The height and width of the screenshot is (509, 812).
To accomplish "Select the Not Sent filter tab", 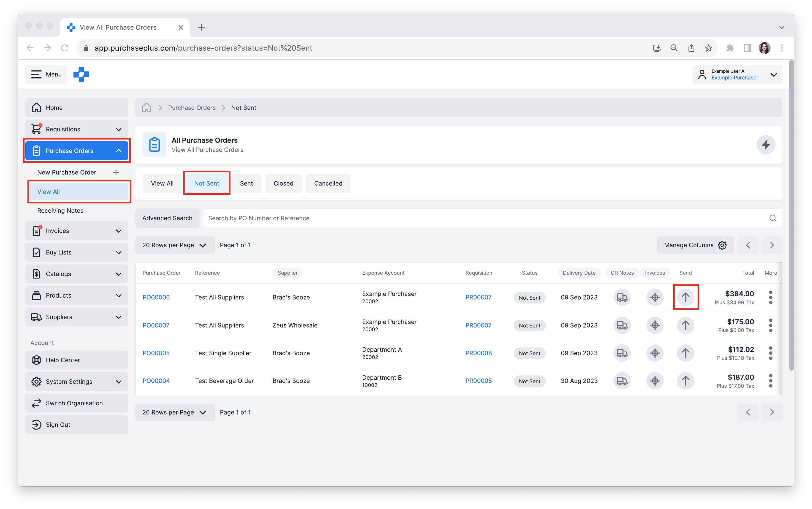I will tap(207, 183).
